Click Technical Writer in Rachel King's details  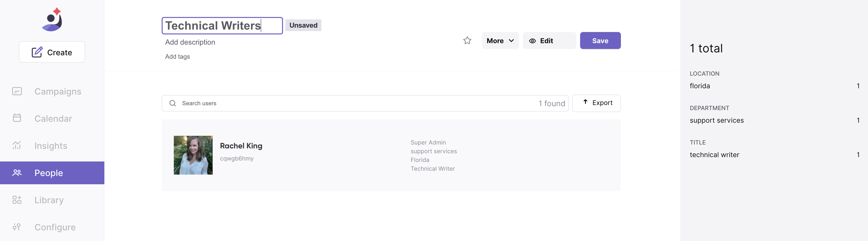pos(433,169)
